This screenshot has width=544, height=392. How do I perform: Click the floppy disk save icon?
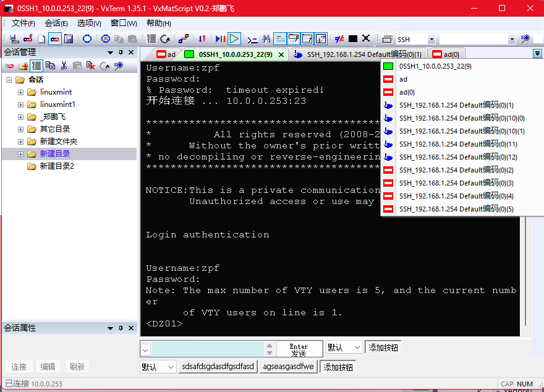69,39
